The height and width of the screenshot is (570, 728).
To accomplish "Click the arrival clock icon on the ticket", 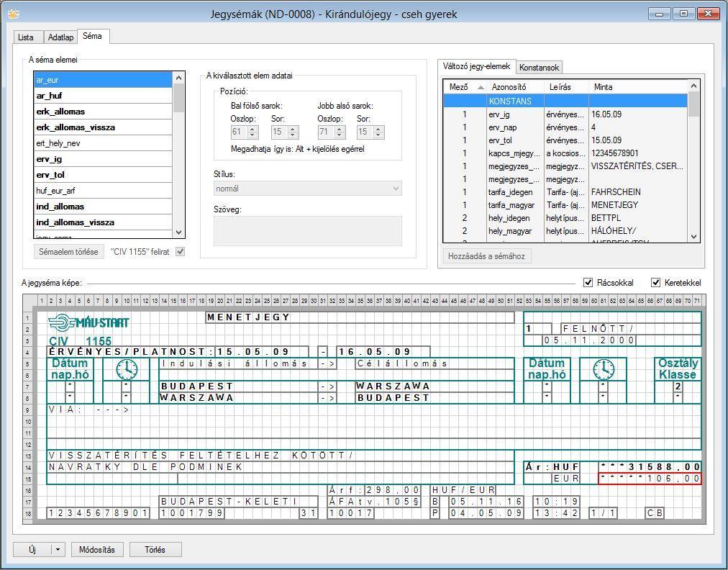I will [604, 369].
